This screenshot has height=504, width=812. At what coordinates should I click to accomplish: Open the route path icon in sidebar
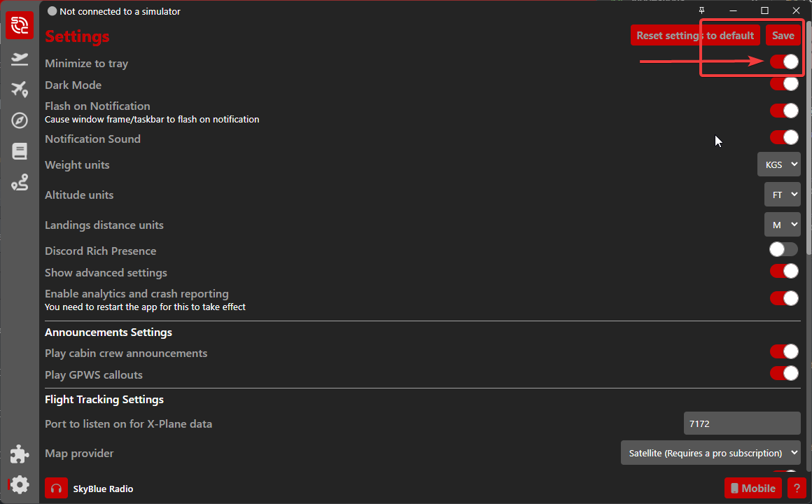pyautogui.click(x=20, y=183)
